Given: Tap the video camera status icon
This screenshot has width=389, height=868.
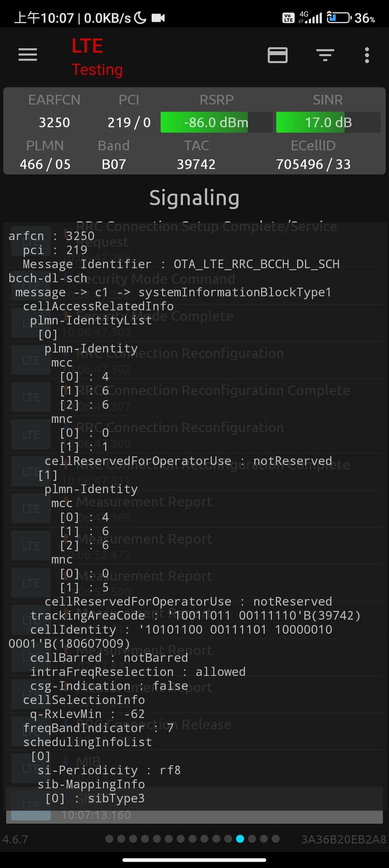Looking at the screenshot, I should point(158,18).
